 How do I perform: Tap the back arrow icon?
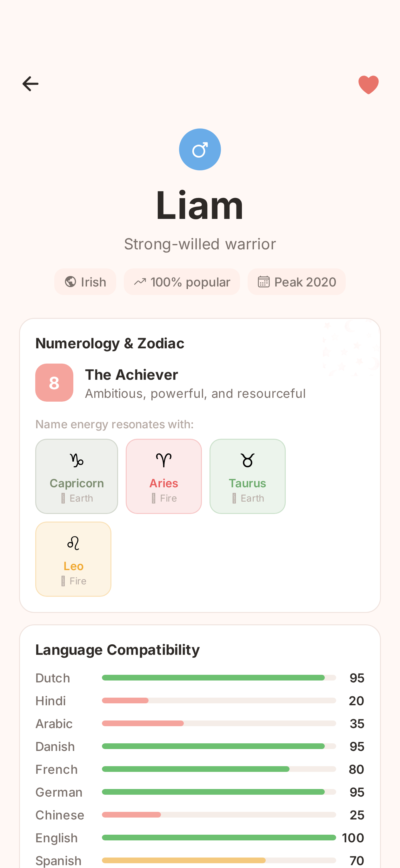pos(30,83)
